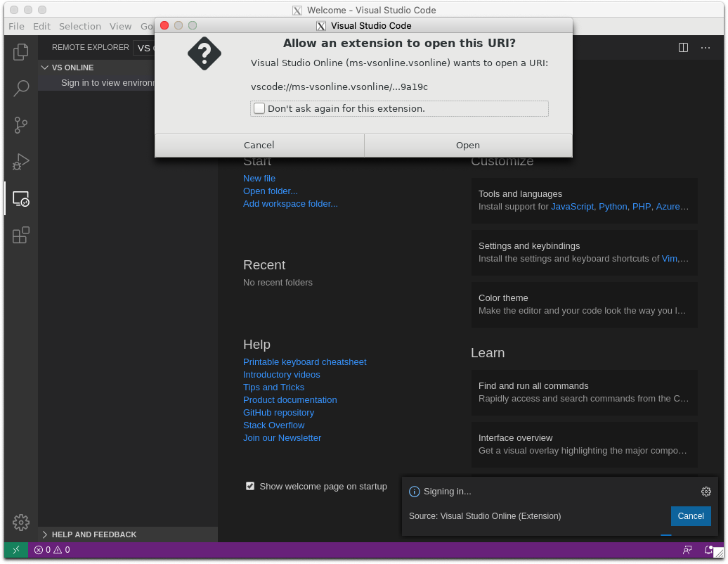
Task: Open errors and warnings count in status bar
Action: click(x=52, y=550)
